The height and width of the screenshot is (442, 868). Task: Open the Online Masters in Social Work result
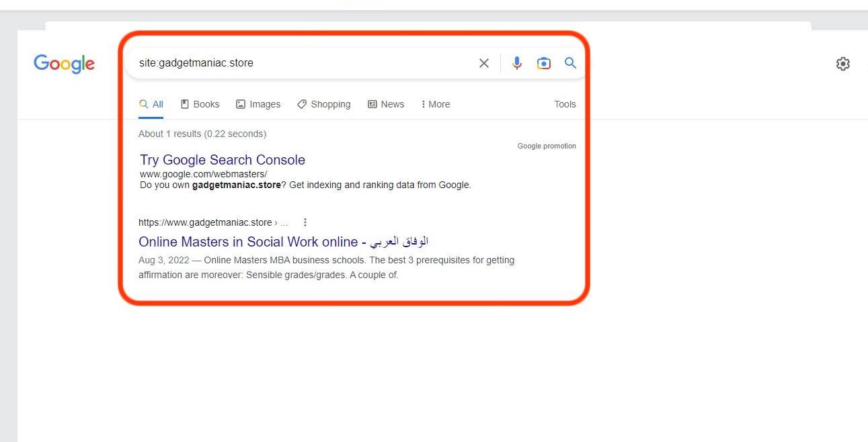tap(283, 242)
